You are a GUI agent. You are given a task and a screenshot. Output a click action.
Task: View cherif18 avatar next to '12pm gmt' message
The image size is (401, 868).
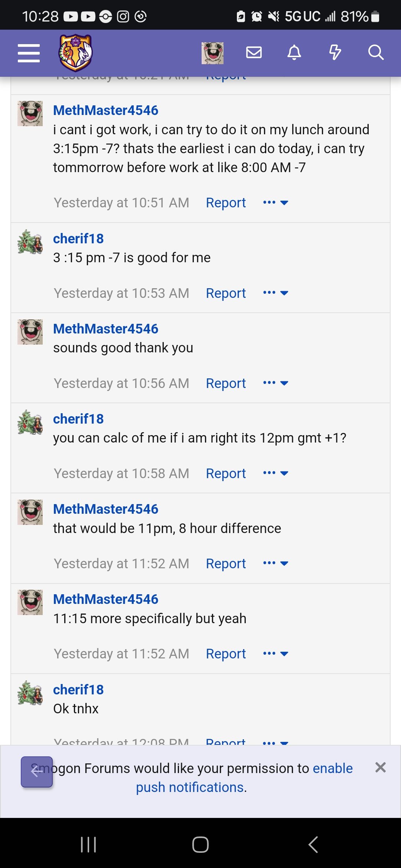tap(30, 422)
